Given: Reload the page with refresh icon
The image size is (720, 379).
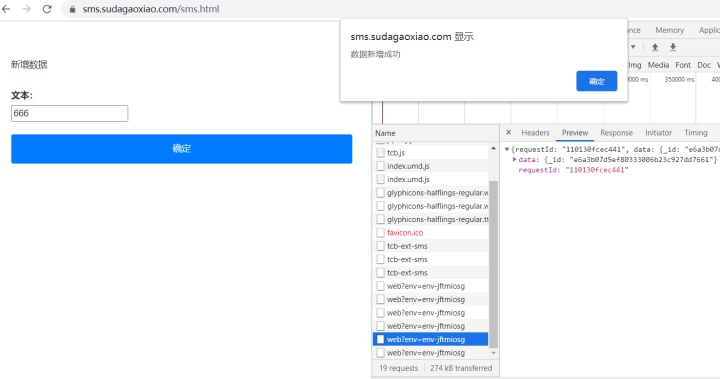Looking at the screenshot, I should [x=47, y=9].
